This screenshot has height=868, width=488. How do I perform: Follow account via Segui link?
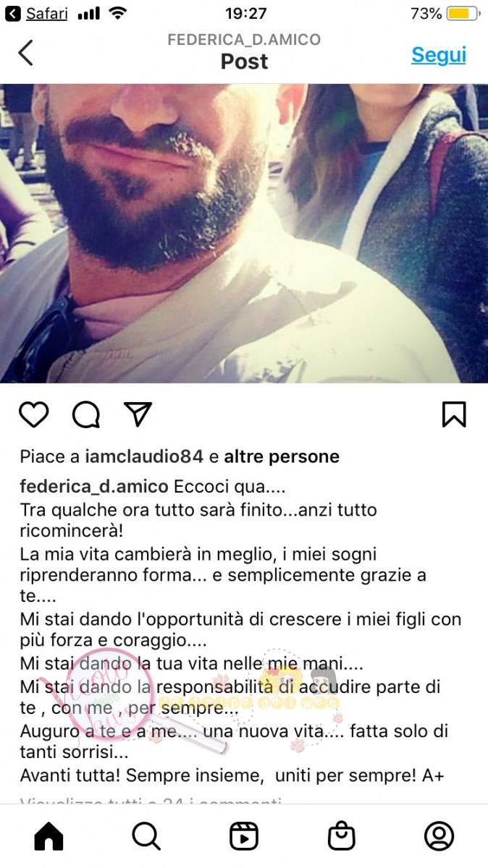coord(439,55)
